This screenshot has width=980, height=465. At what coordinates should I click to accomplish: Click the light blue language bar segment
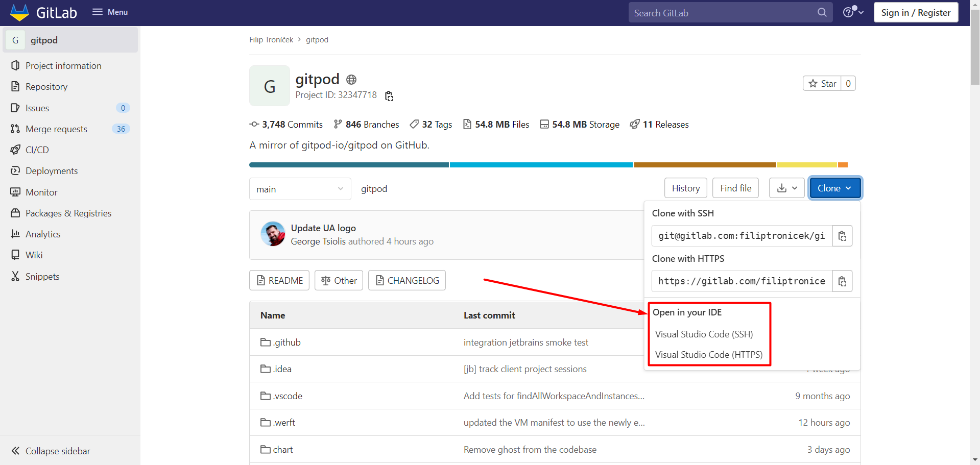point(541,165)
